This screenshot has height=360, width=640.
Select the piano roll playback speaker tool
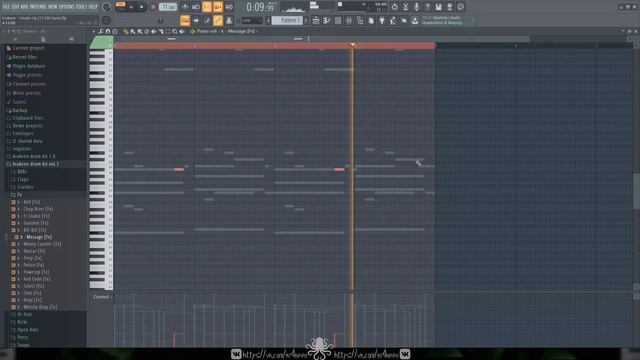tap(182, 31)
